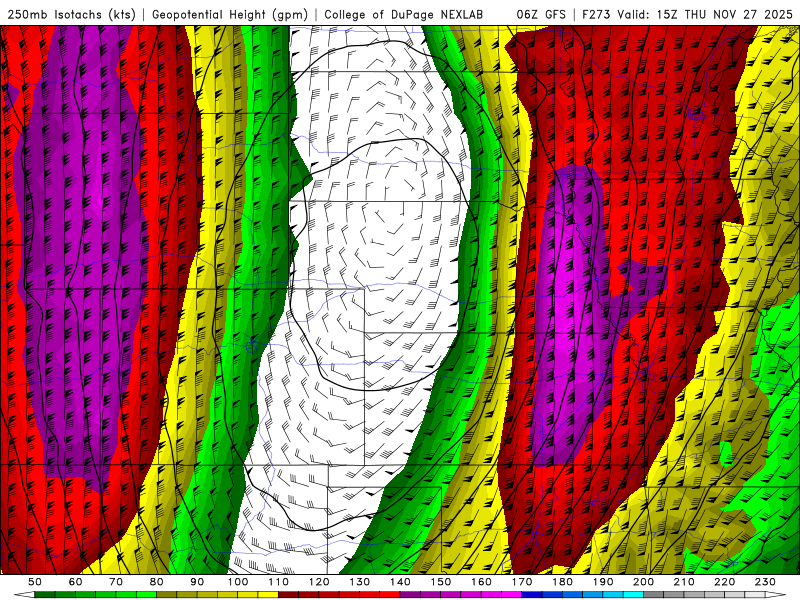Click the 170 value on color scale
This screenshot has height=600, width=800.
coord(522,582)
